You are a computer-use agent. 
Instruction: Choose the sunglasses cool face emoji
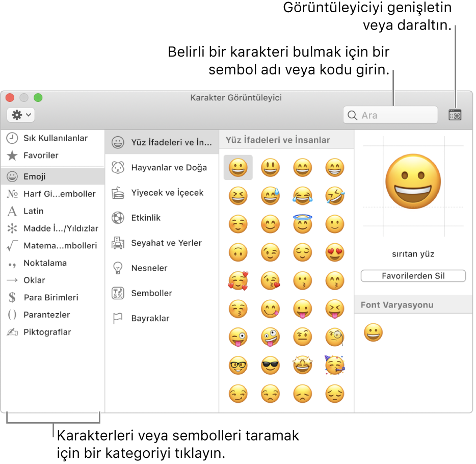coord(270,365)
